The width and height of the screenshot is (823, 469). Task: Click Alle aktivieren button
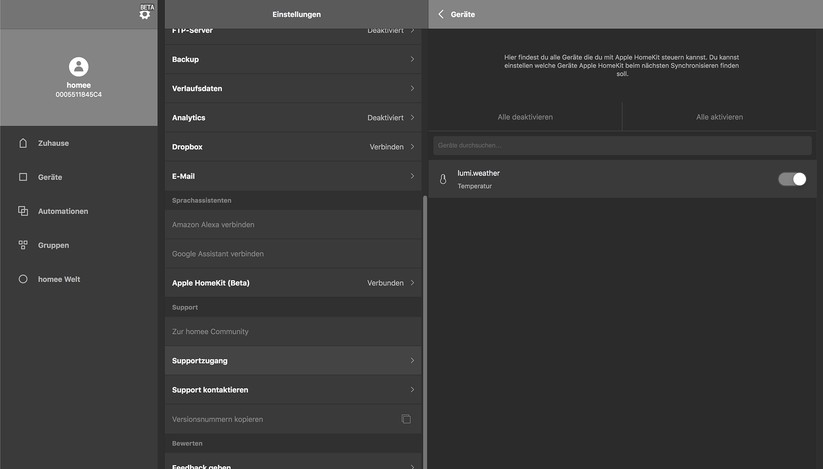(720, 117)
